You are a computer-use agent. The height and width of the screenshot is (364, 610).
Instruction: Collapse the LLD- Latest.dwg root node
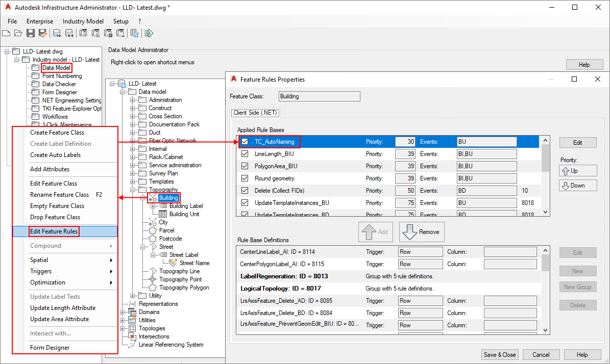click(x=7, y=51)
